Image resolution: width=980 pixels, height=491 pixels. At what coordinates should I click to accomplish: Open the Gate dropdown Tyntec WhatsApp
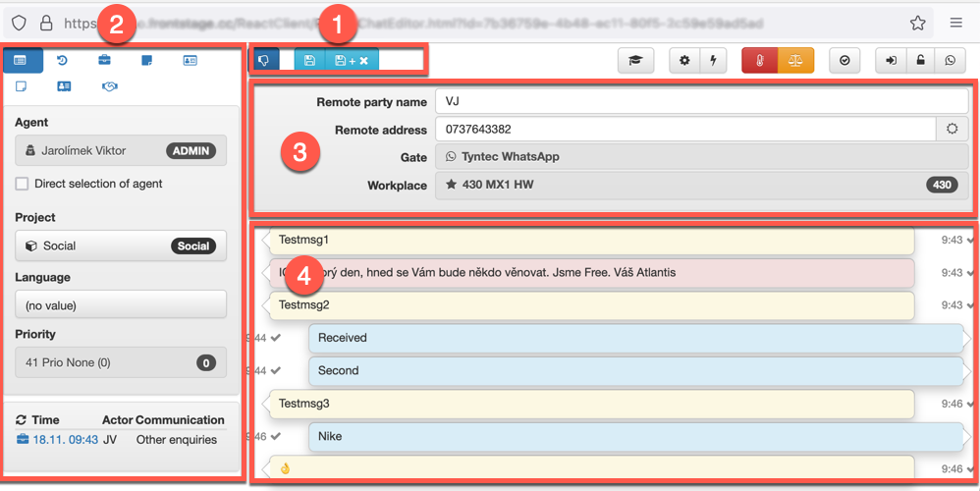coord(702,157)
